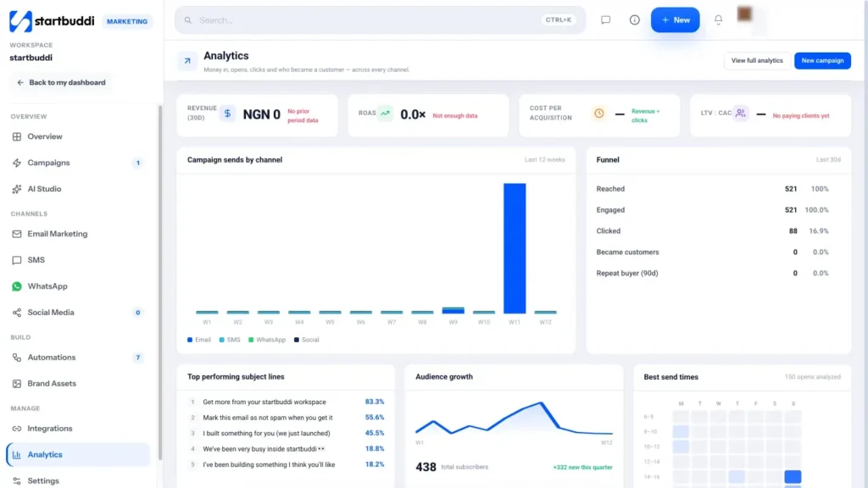Click the W9 bar in chart

pyautogui.click(x=453, y=310)
